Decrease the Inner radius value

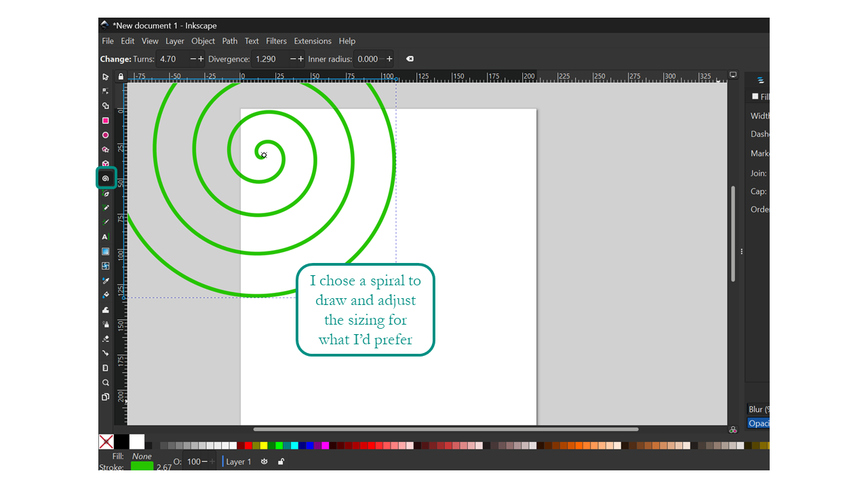pos(382,59)
